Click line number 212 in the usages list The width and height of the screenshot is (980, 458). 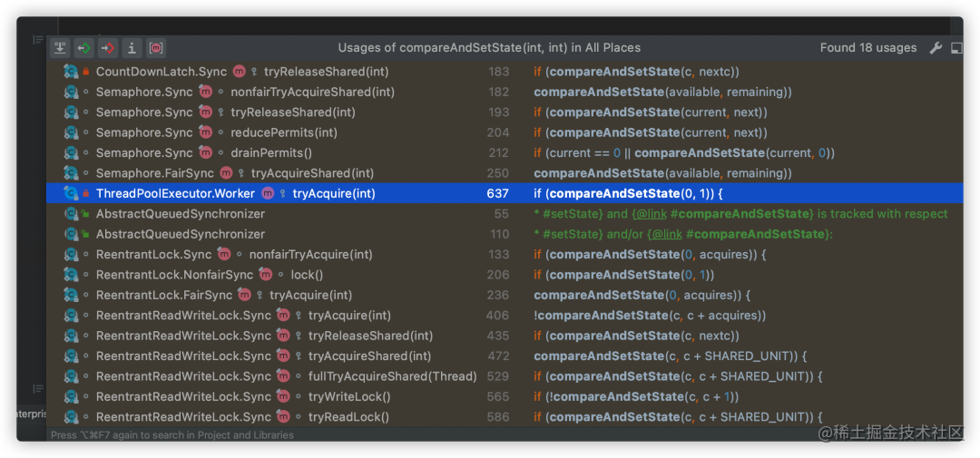click(x=498, y=153)
